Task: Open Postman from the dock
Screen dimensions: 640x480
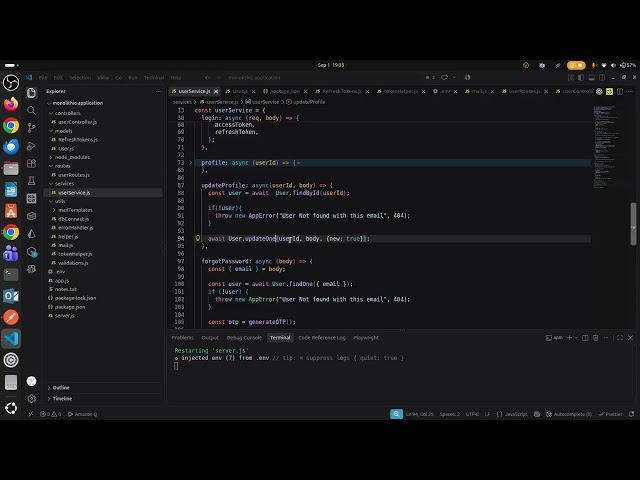Action: point(11,317)
